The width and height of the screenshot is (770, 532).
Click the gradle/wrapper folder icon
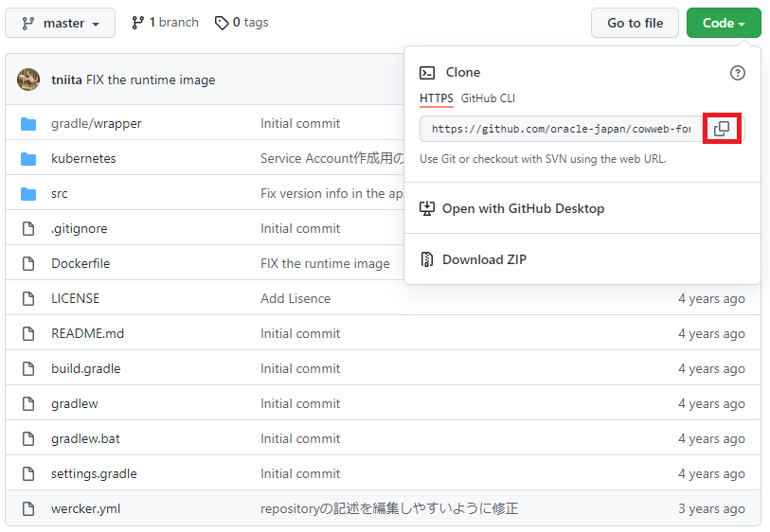click(28, 124)
